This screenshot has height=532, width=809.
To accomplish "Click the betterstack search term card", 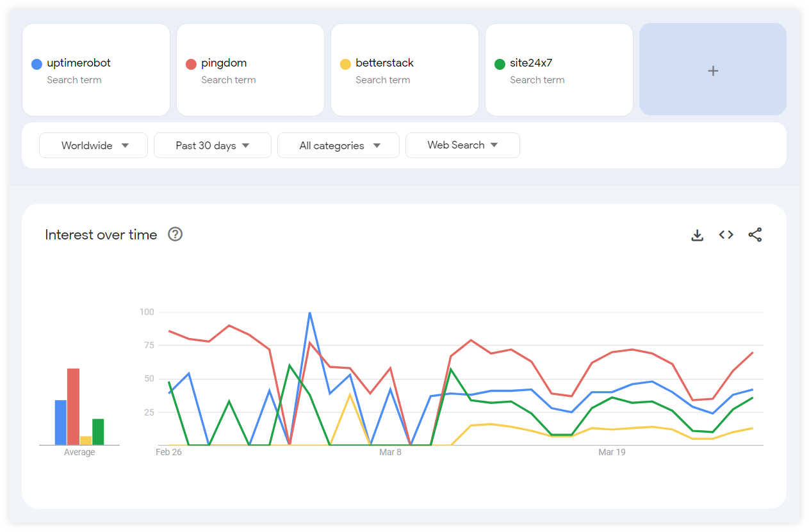I will (x=404, y=69).
